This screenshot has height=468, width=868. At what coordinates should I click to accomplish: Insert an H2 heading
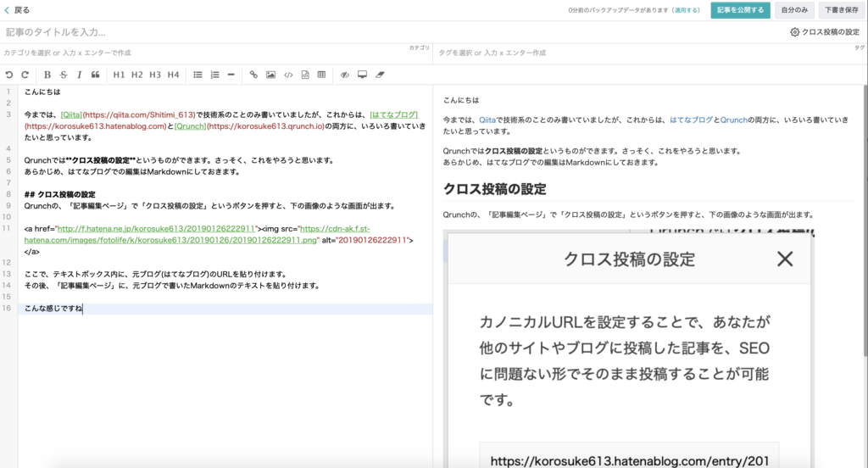pos(137,75)
